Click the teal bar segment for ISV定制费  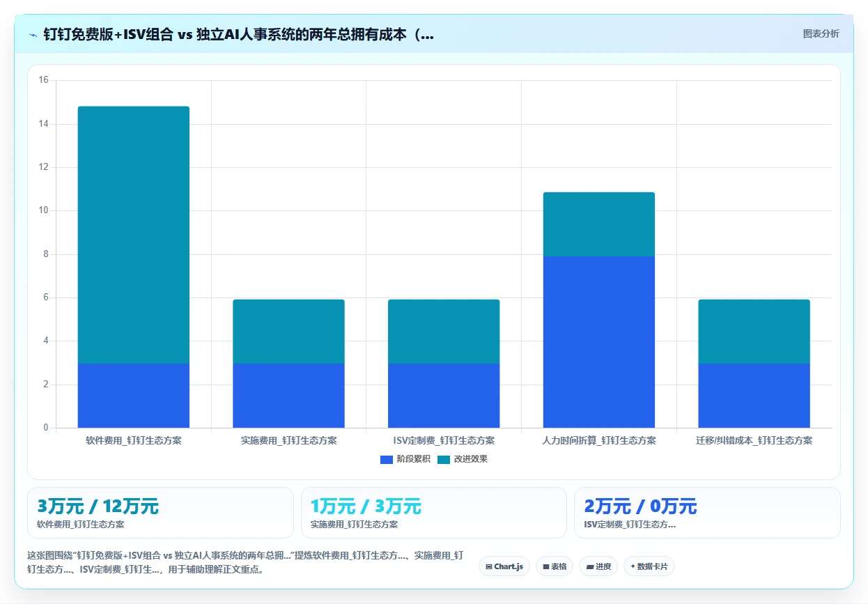(444, 332)
